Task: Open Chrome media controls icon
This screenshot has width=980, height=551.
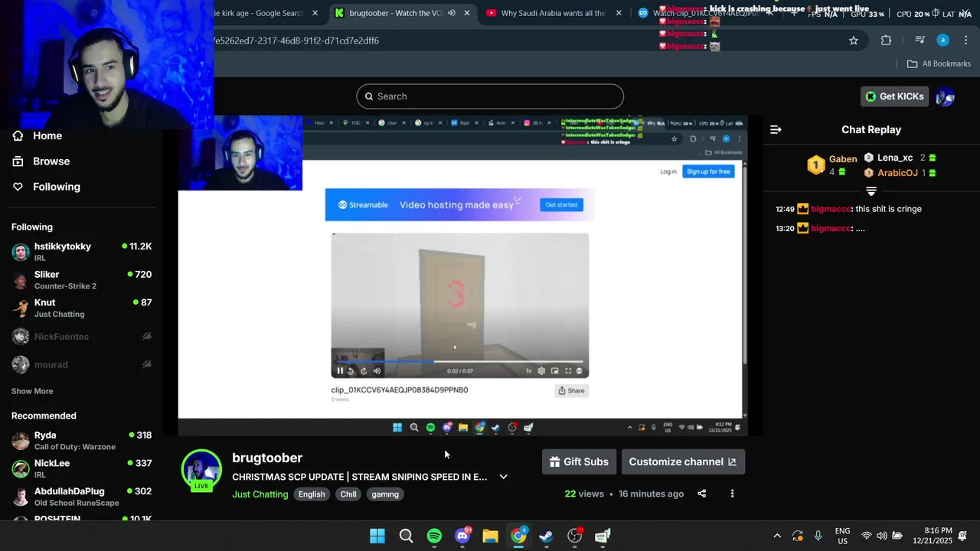Action: click(920, 41)
